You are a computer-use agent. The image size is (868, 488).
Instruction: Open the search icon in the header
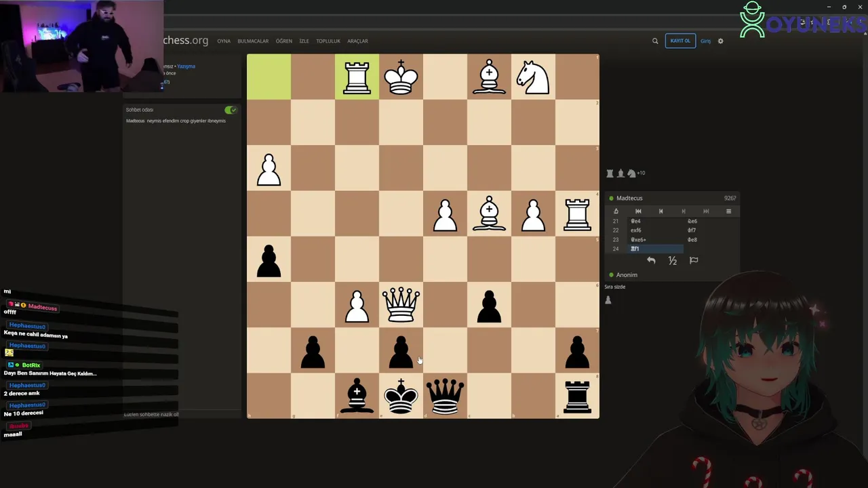[x=655, y=41]
